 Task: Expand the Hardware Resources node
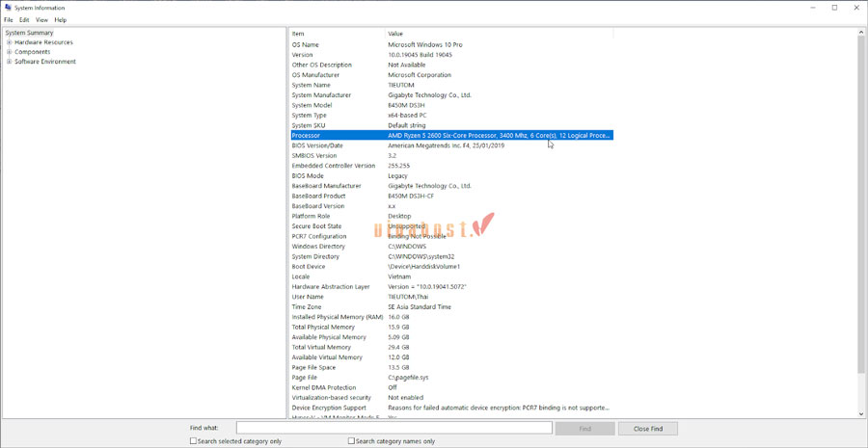pyautogui.click(x=10, y=42)
